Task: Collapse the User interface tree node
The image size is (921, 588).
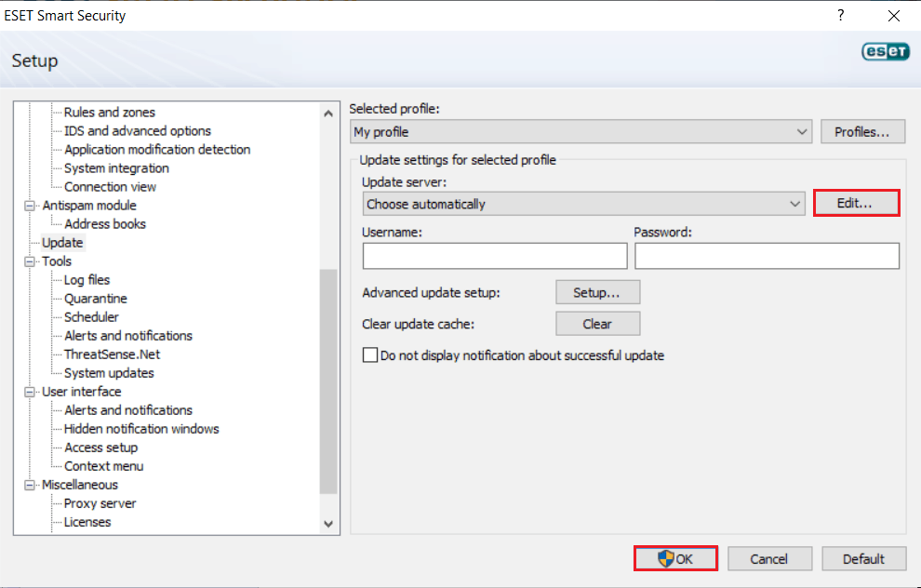Action: (x=30, y=392)
